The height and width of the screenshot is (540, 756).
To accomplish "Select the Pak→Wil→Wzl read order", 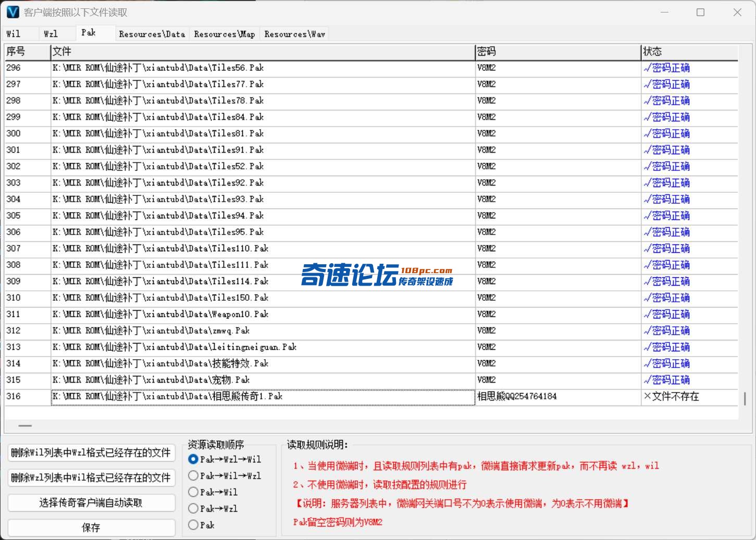I will (x=225, y=476).
